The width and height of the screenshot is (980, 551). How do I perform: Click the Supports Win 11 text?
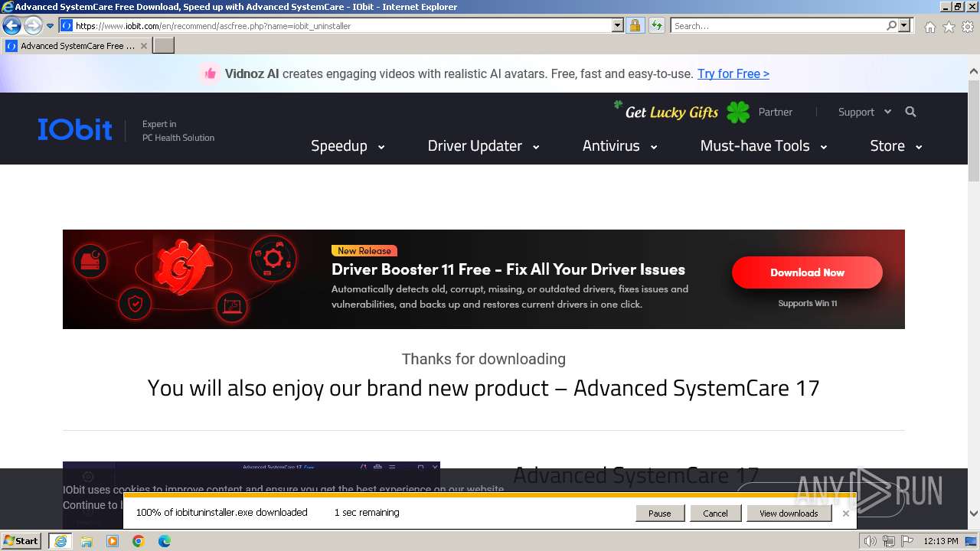(808, 303)
